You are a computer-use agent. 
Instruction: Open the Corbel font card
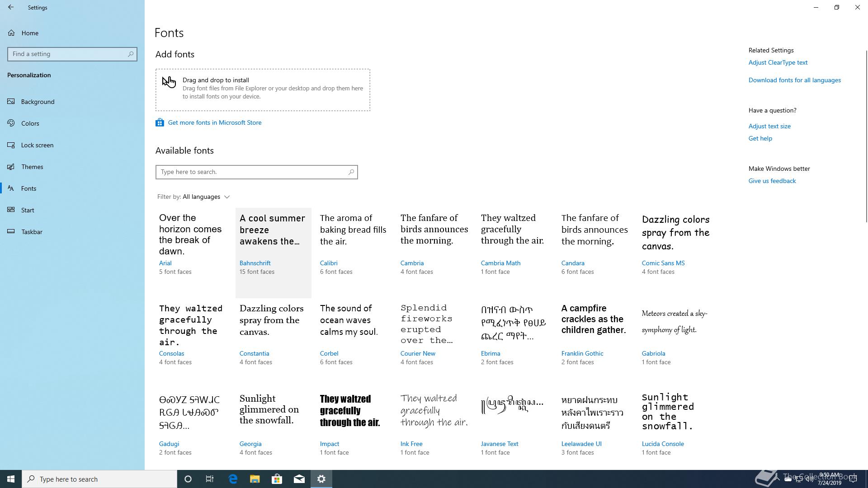click(x=354, y=343)
